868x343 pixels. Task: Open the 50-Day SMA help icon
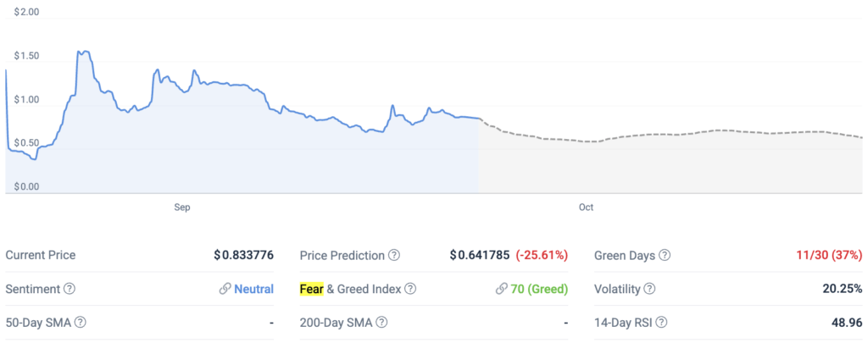[x=81, y=323]
